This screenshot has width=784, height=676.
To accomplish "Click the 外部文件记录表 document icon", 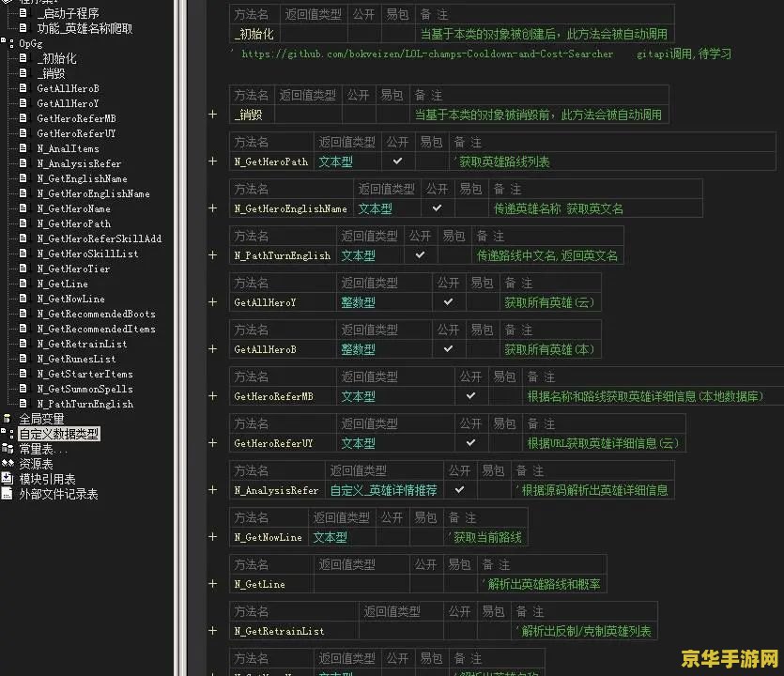I will (x=8, y=494).
